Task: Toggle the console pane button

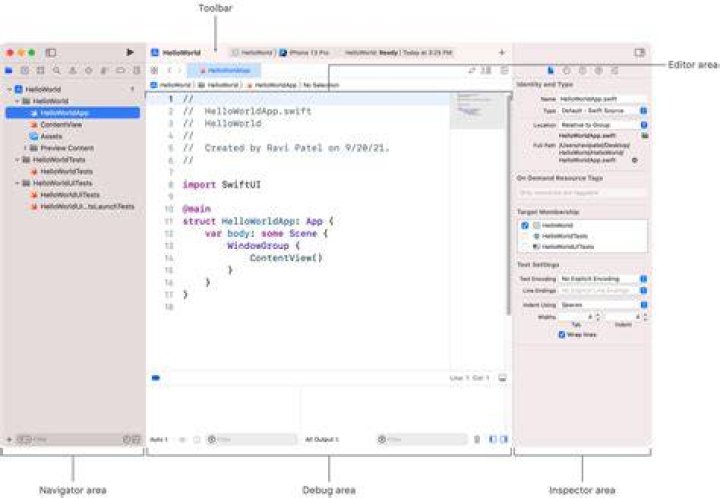Action: [x=504, y=439]
